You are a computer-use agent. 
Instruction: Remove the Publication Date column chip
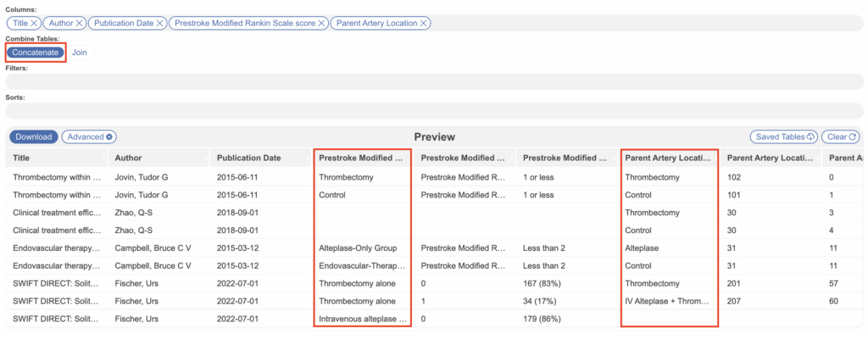(160, 23)
